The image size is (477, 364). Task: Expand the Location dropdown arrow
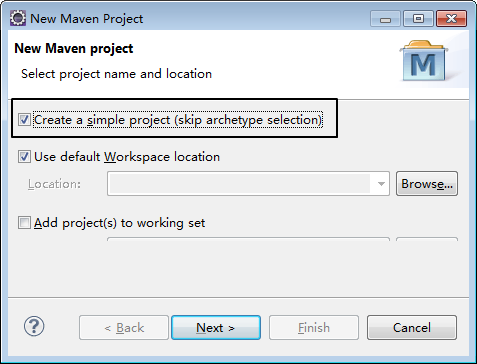(x=381, y=184)
